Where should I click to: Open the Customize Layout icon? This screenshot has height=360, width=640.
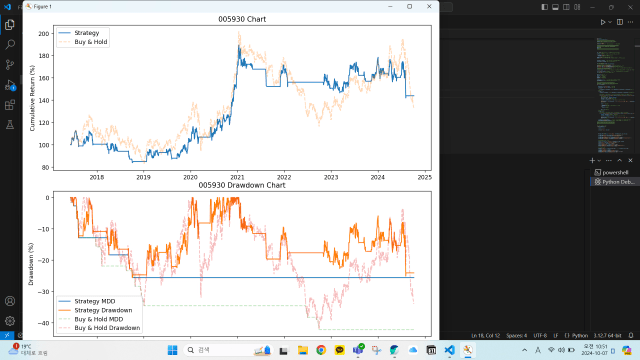[577, 7]
